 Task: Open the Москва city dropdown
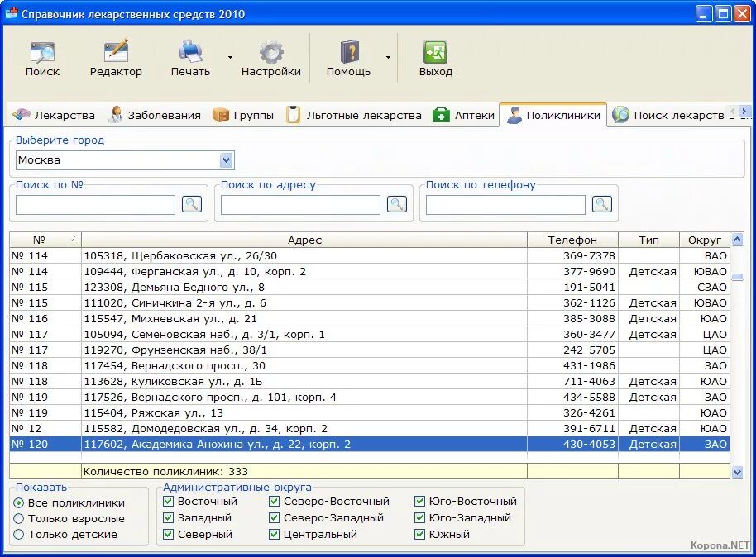coord(227,160)
